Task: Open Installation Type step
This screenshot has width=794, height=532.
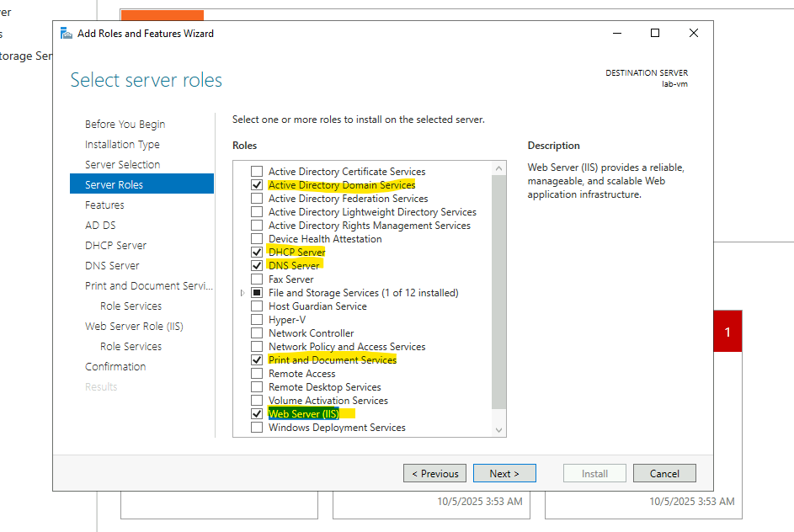Action: click(122, 144)
